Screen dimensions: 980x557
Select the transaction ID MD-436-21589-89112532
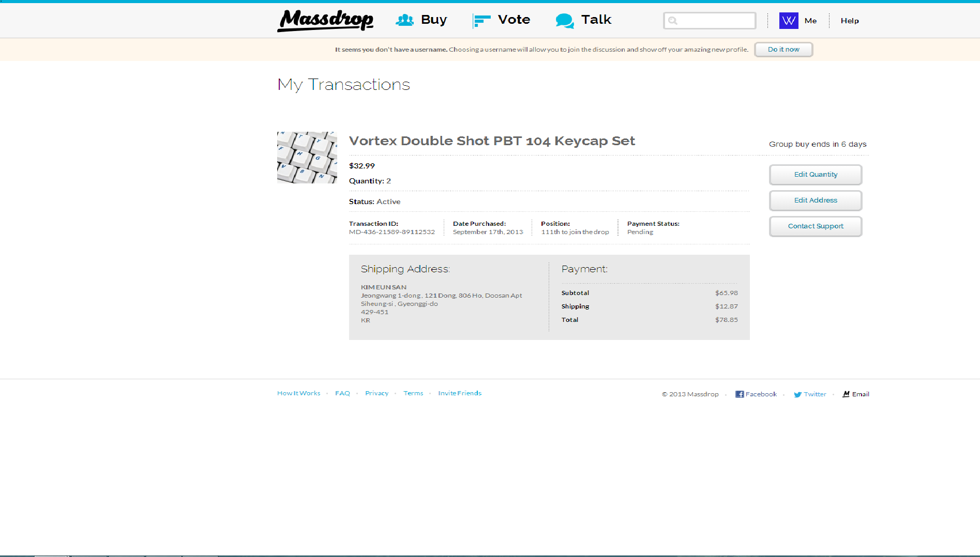tap(392, 232)
